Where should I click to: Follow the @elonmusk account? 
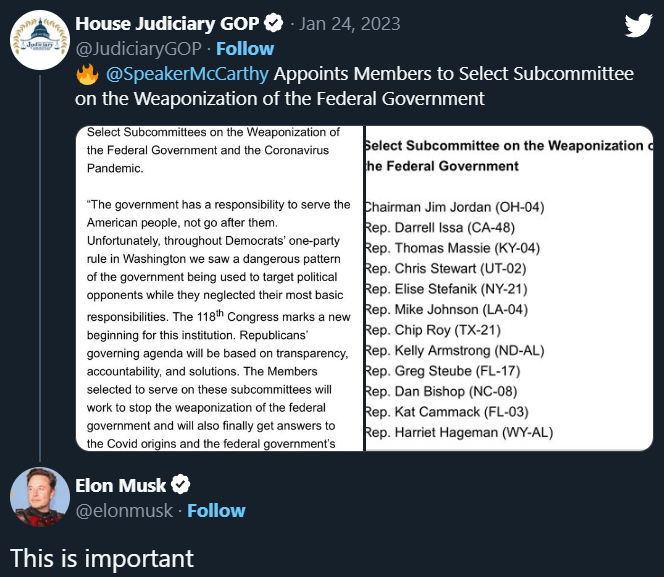point(216,510)
